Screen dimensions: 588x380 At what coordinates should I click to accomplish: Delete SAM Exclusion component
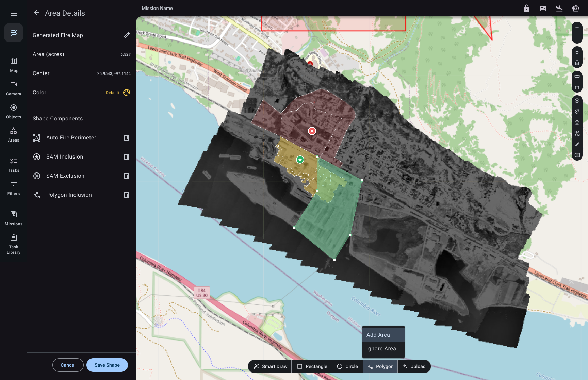coord(127,176)
